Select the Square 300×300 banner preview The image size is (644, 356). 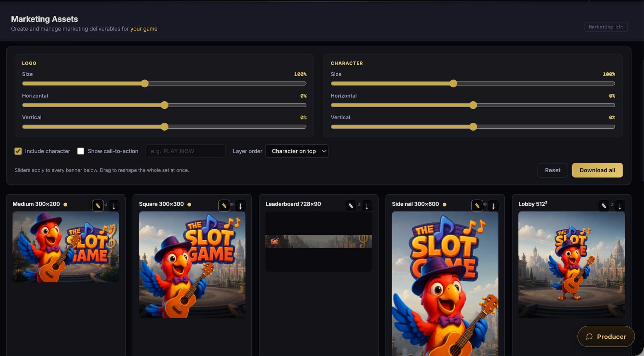click(x=192, y=265)
